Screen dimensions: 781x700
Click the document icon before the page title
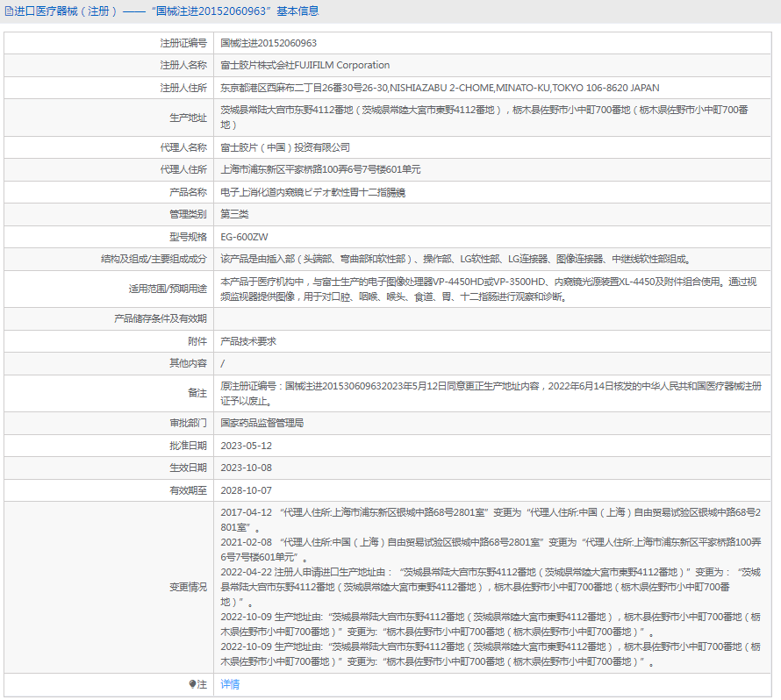(9, 11)
